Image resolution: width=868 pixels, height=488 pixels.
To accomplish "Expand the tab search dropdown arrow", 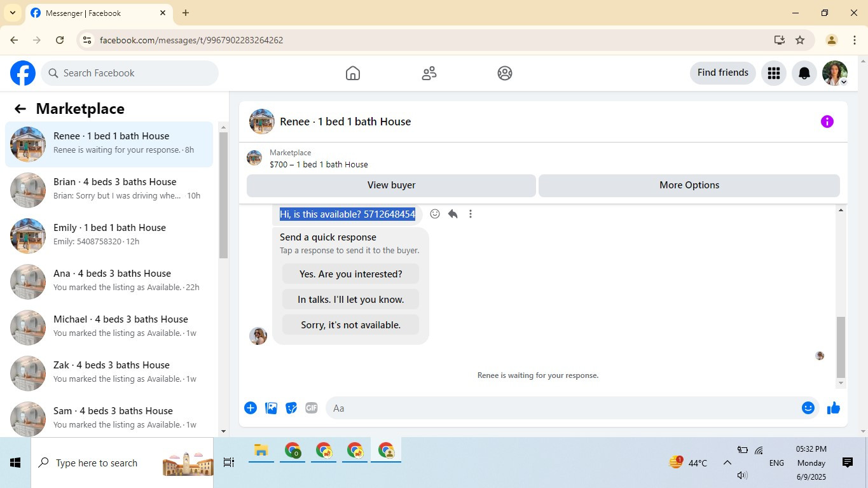I will pos(13,13).
